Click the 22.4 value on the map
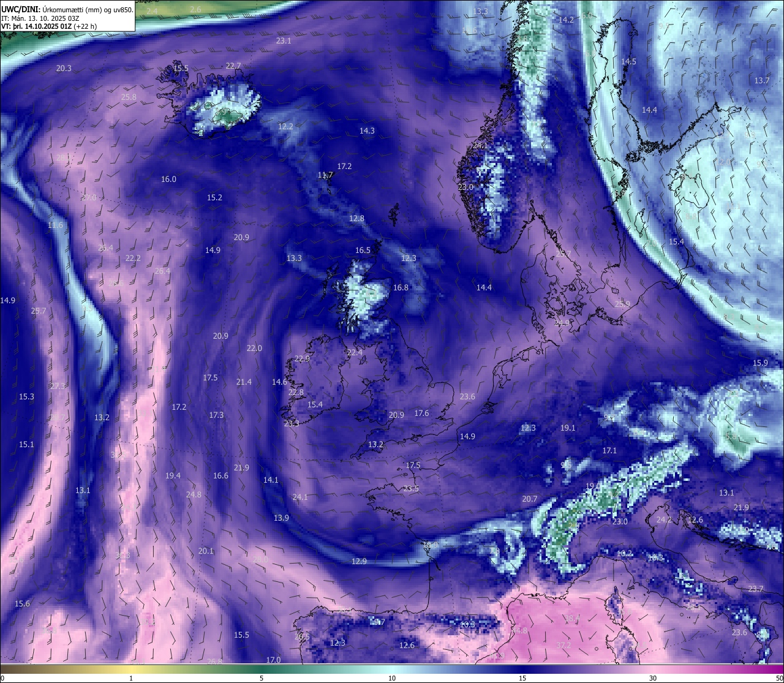784x683 pixels. (x=355, y=352)
